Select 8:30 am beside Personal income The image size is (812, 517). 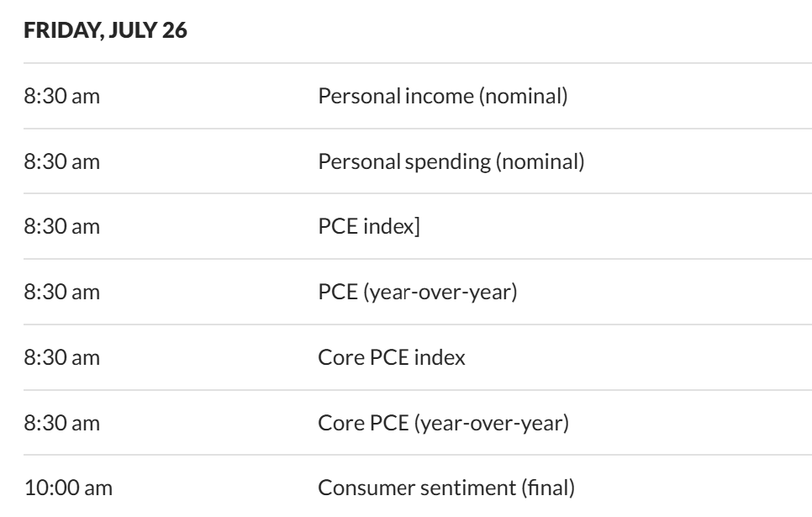[x=62, y=97]
